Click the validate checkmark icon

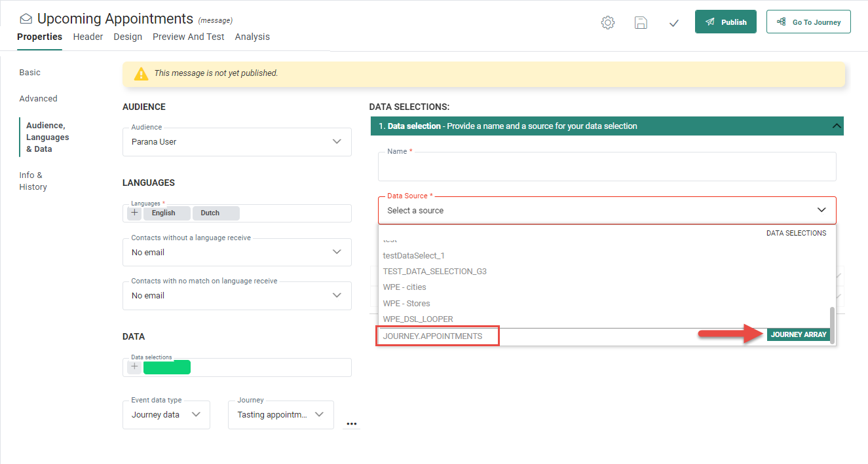673,23
